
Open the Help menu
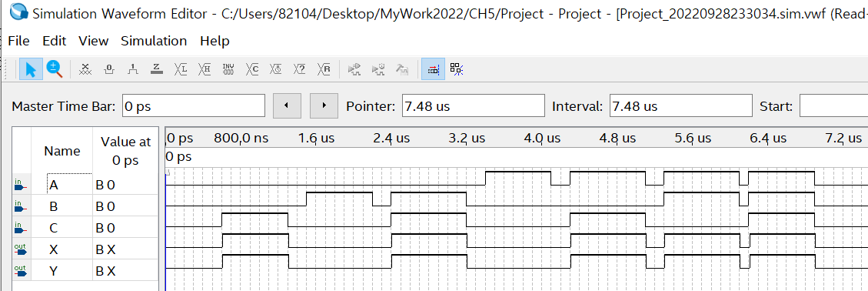point(215,41)
